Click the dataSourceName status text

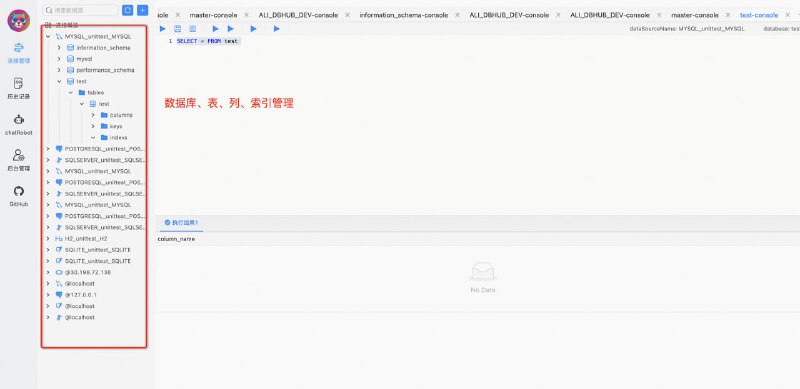pos(687,29)
